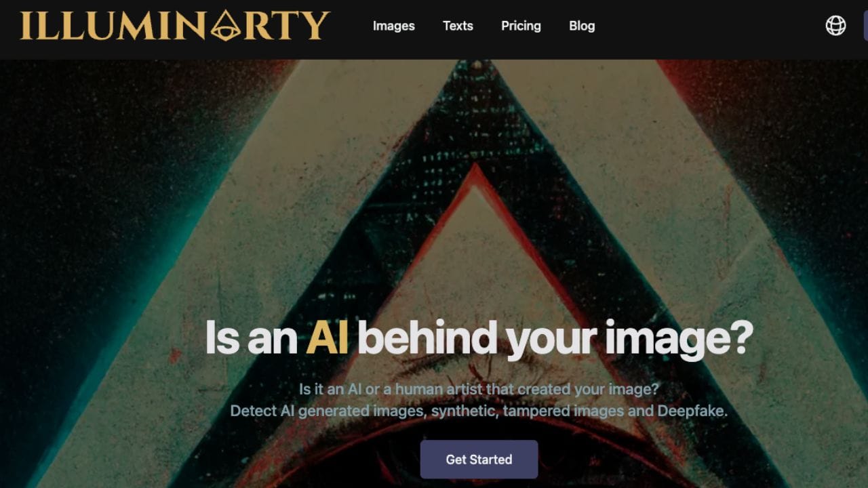Open the Texts menu item
This screenshot has height=488, width=868.
pos(458,26)
